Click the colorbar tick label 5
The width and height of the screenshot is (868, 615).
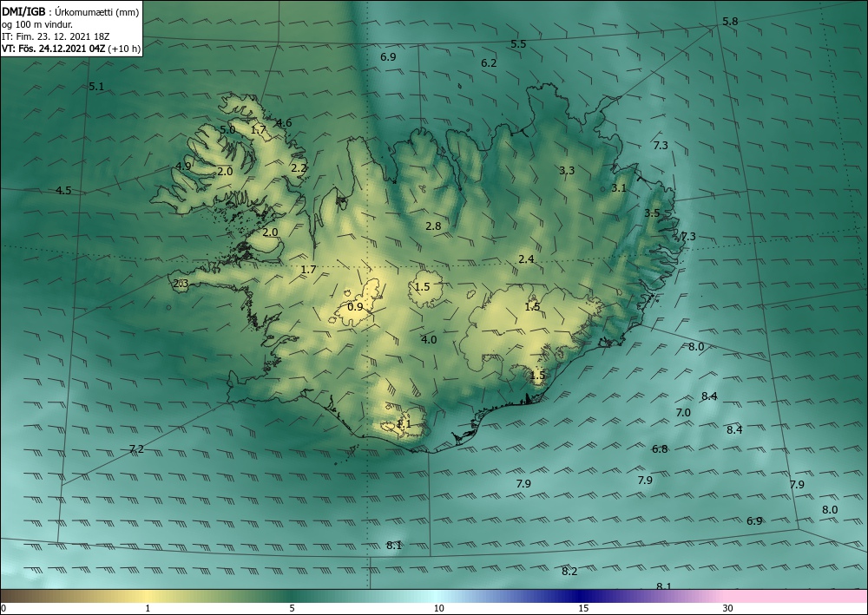(292, 608)
